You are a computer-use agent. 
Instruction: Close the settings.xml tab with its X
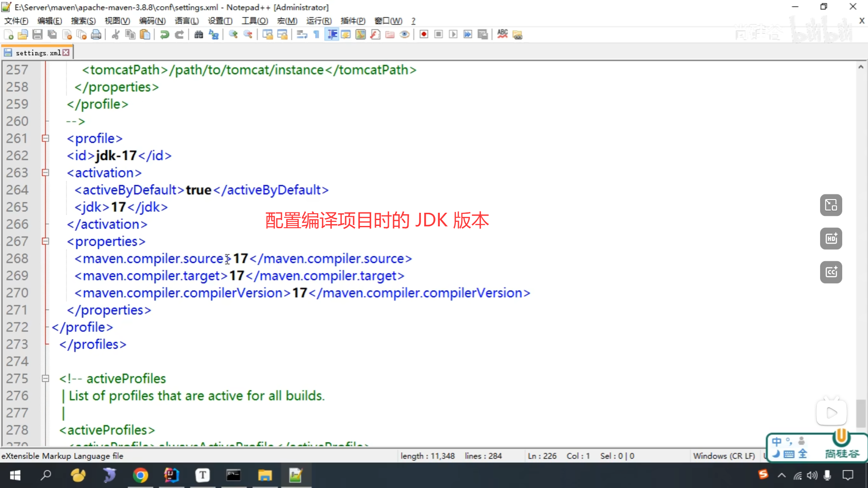point(66,52)
